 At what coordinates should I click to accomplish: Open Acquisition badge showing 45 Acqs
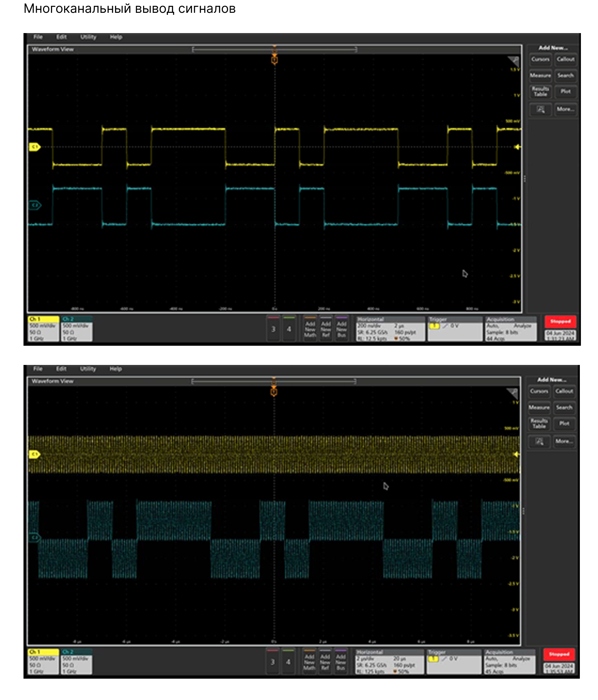click(x=510, y=662)
